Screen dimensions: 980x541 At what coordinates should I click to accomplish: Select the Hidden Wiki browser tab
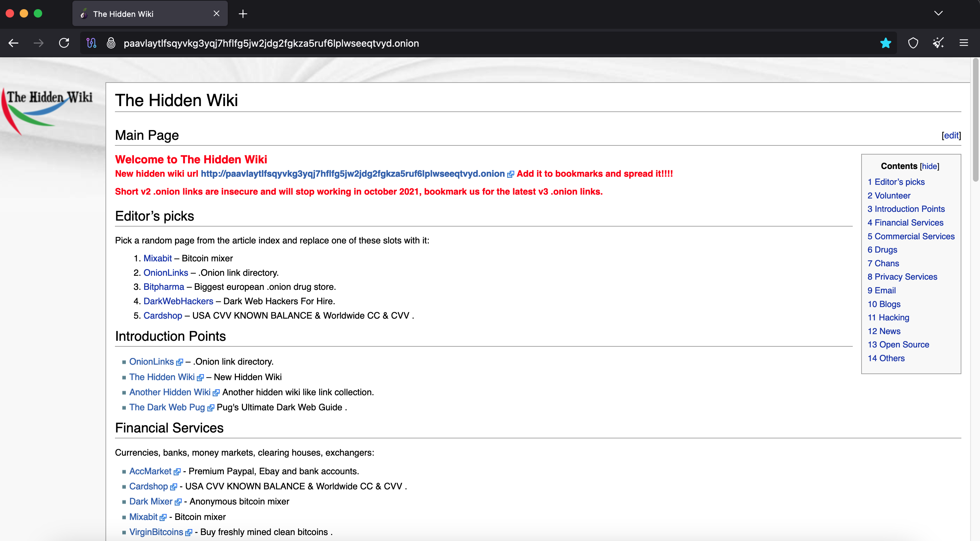pyautogui.click(x=150, y=14)
